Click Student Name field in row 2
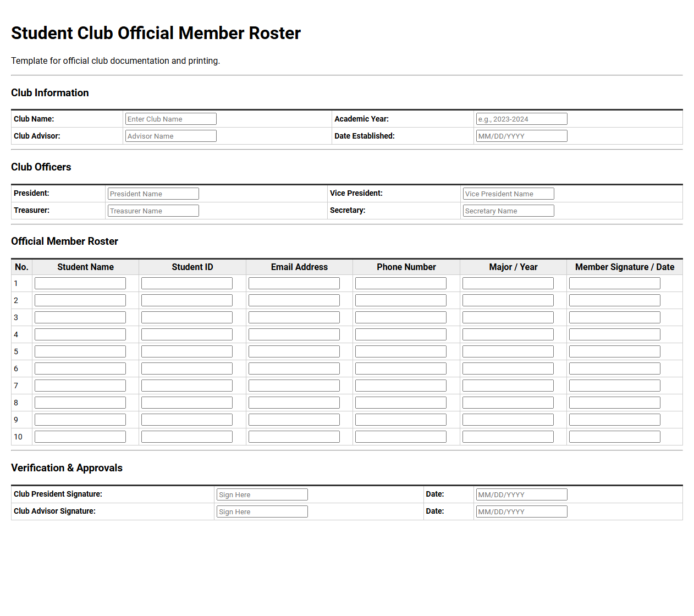The width and height of the screenshot is (694, 616). pos(80,300)
